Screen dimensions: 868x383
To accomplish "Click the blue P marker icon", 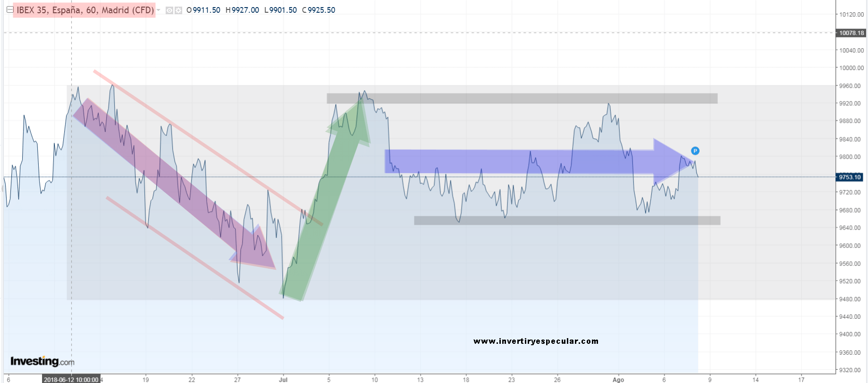I will (x=695, y=151).
